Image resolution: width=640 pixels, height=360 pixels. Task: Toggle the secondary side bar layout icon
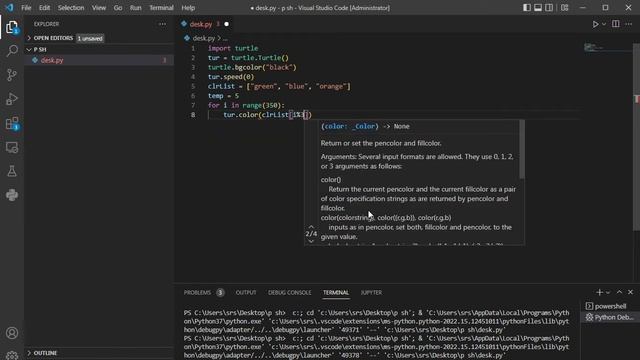(549, 7)
